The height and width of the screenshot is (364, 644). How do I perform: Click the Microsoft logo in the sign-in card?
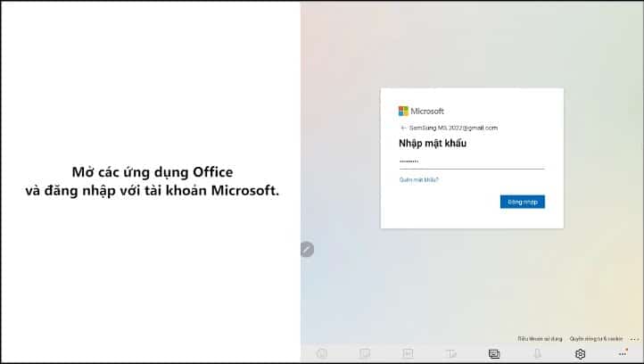[403, 111]
